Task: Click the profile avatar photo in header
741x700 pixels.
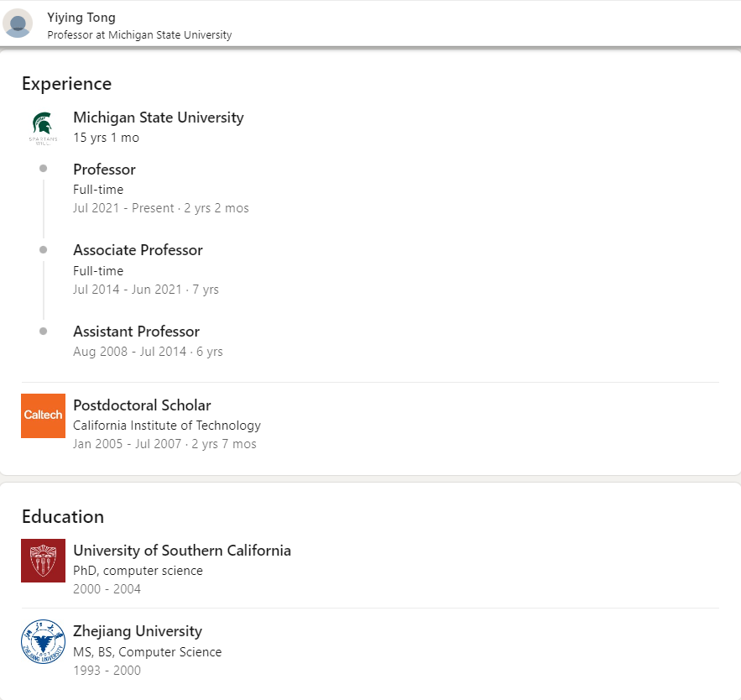Action: tap(18, 23)
